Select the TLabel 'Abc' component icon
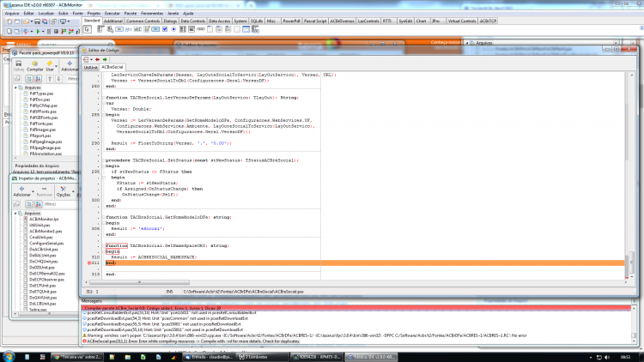644x362 pixels. [128, 29]
